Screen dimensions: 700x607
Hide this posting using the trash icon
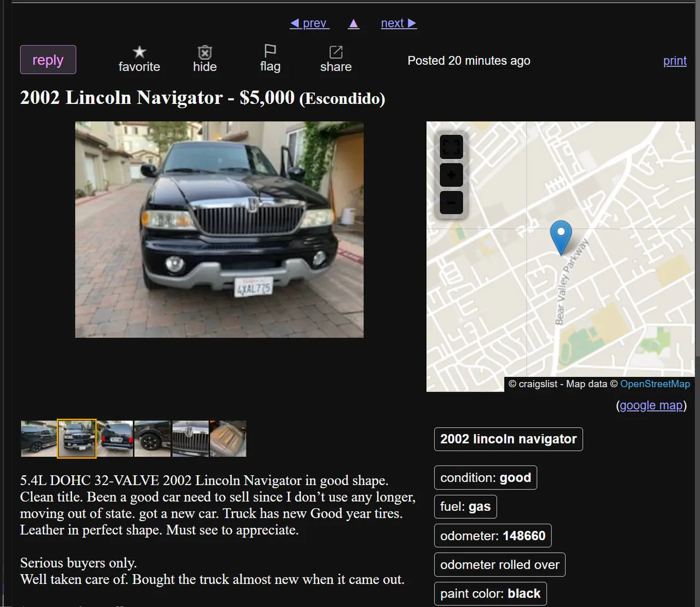(x=205, y=59)
